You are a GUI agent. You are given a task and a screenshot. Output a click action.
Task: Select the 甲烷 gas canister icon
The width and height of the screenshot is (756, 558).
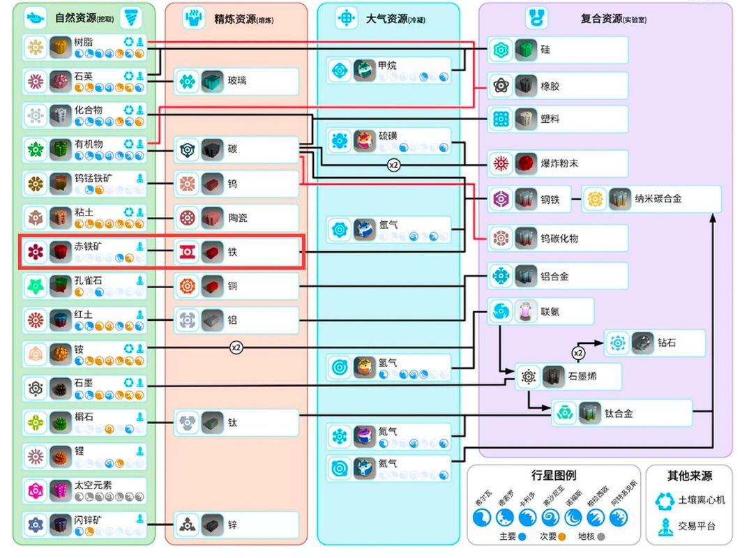[x=363, y=70]
